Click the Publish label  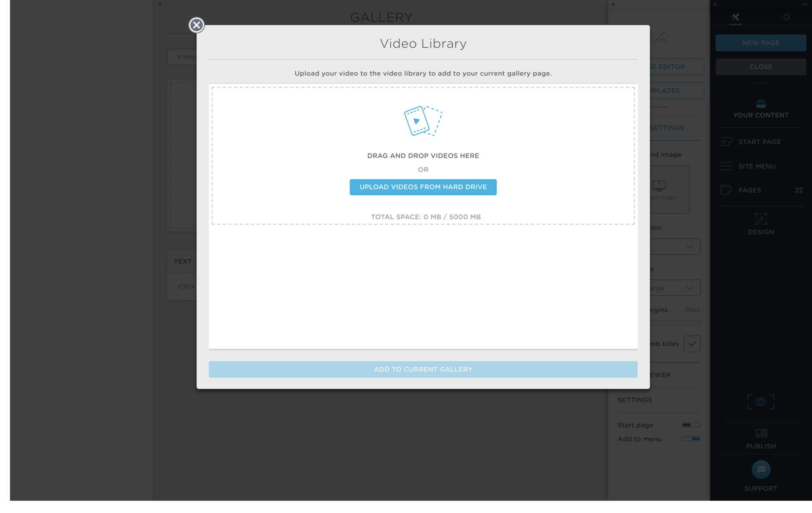coord(760,446)
